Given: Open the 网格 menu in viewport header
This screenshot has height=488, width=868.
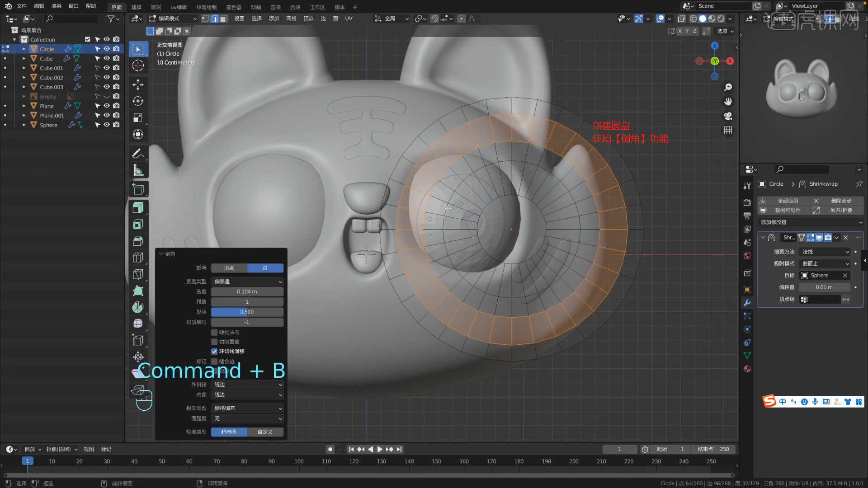Looking at the screenshot, I should tap(291, 19).
